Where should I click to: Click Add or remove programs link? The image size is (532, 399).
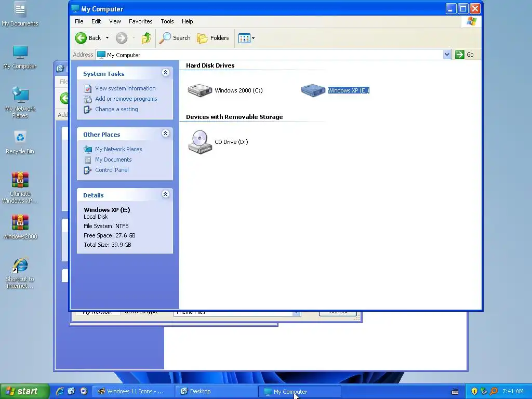tap(126, 99)
